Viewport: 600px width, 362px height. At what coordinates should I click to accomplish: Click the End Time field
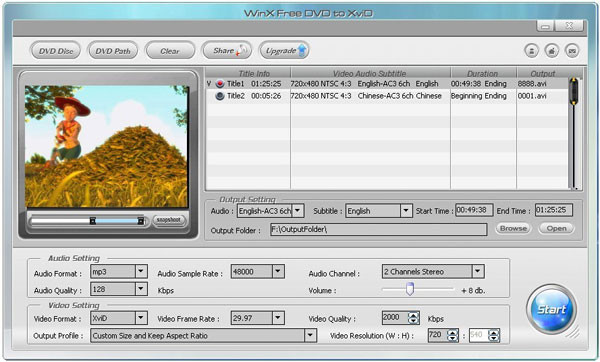pos(554,210)
